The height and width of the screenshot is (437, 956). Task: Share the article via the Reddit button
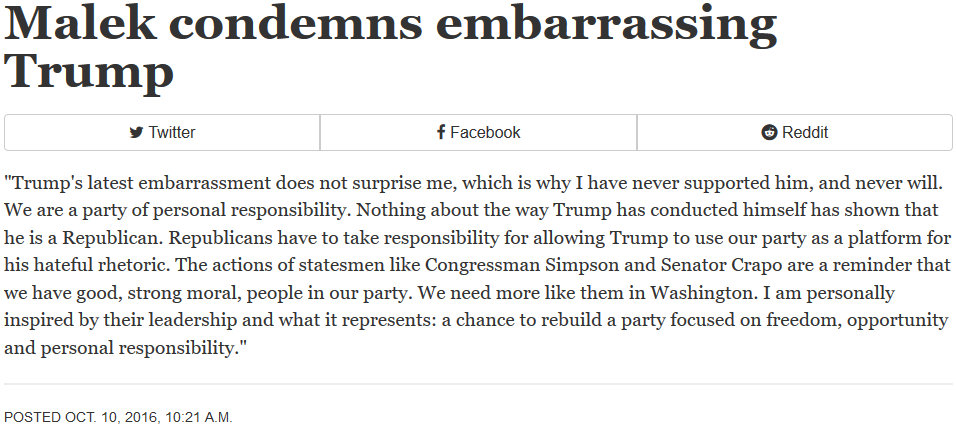794,132
